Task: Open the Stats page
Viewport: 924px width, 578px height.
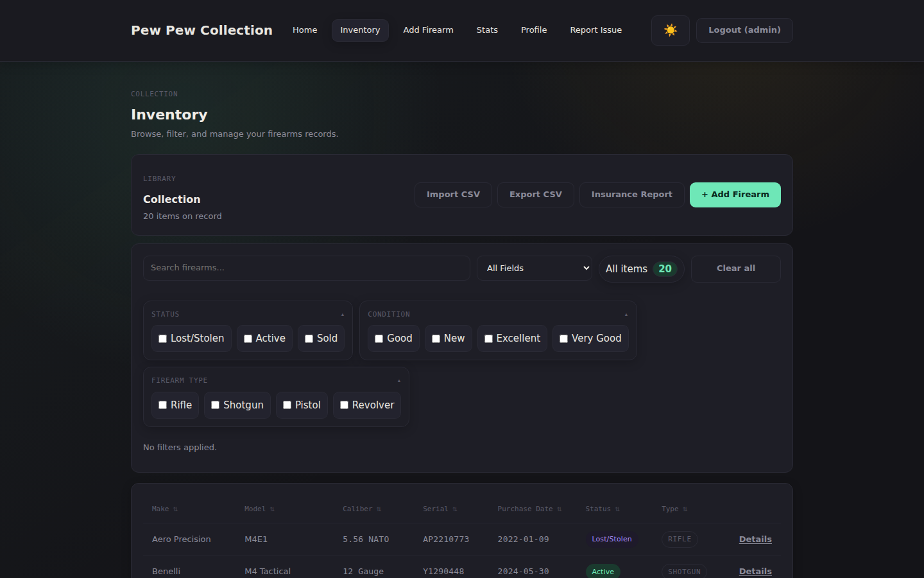Action: click(487, 30)
